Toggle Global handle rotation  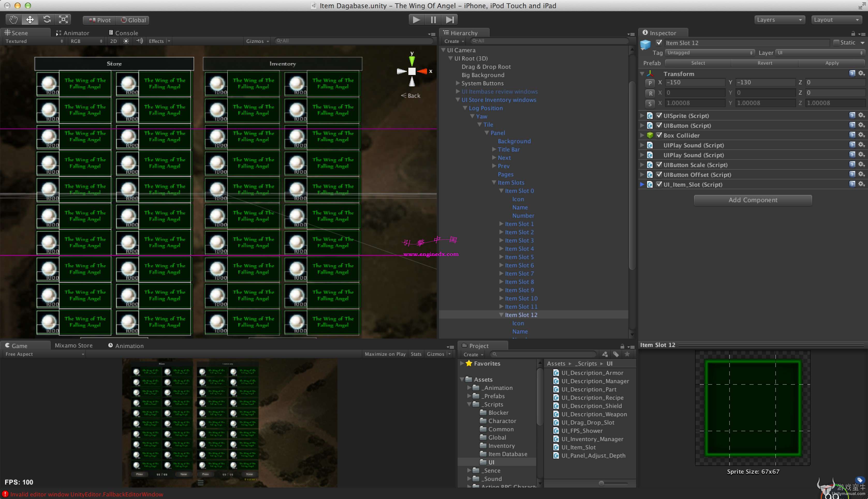click(133, 20)
